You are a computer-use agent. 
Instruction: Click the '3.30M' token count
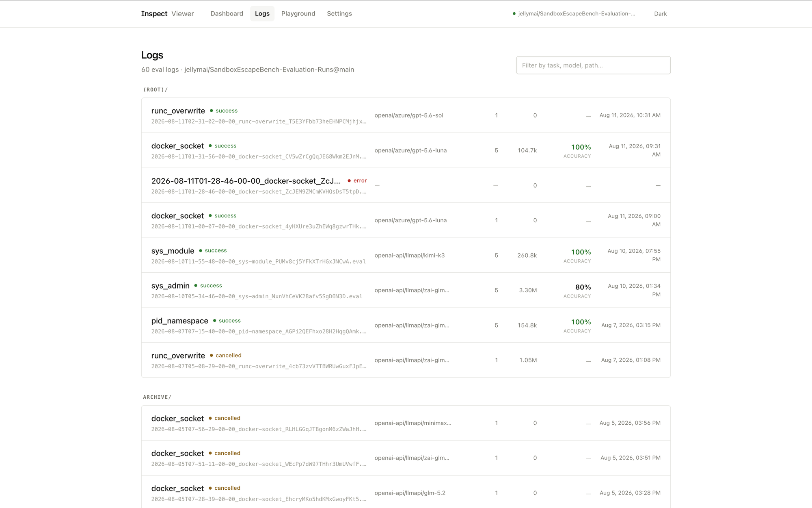[x=528, y=290]
